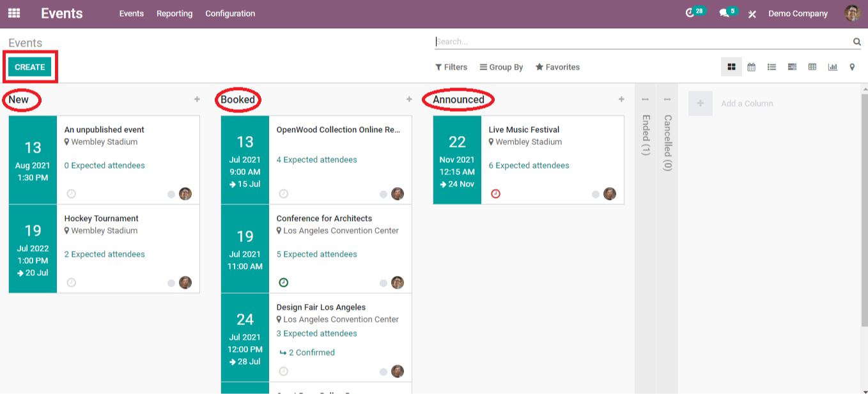Switch to map view icon
This screenshot has width=868, height=394.
point(852,67)
